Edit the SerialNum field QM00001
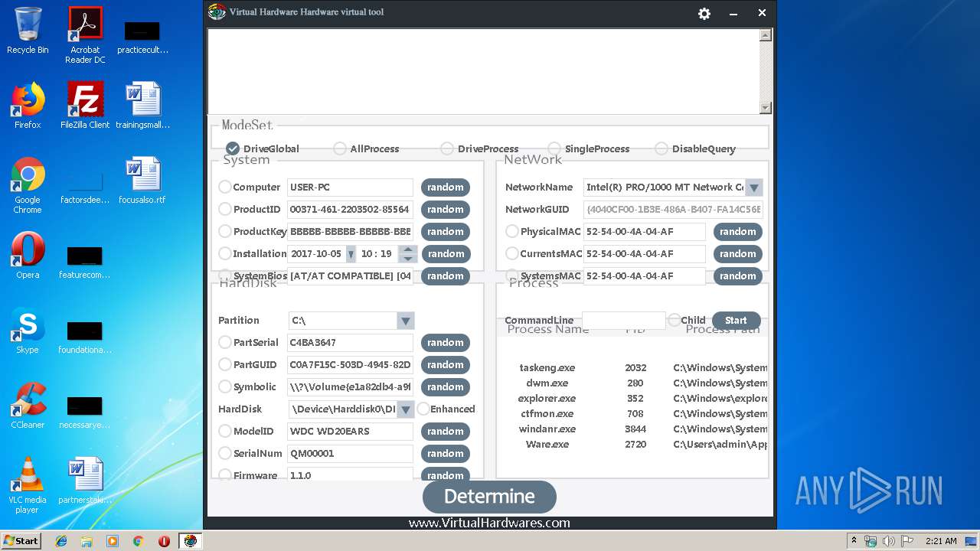Image resolution: width=980 pixels, height=551 pixels. 350,454
